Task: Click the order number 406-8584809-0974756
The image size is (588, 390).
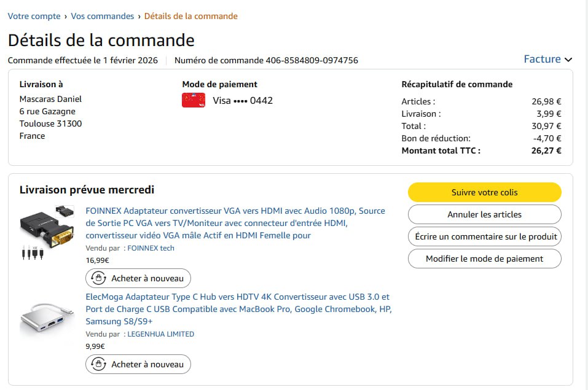Action: (x=312, y=60)
